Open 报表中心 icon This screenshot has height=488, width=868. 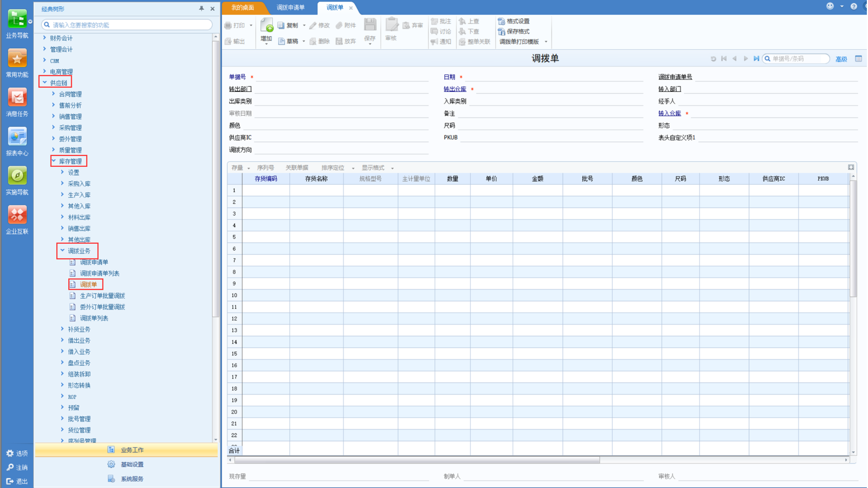[17, 142]
